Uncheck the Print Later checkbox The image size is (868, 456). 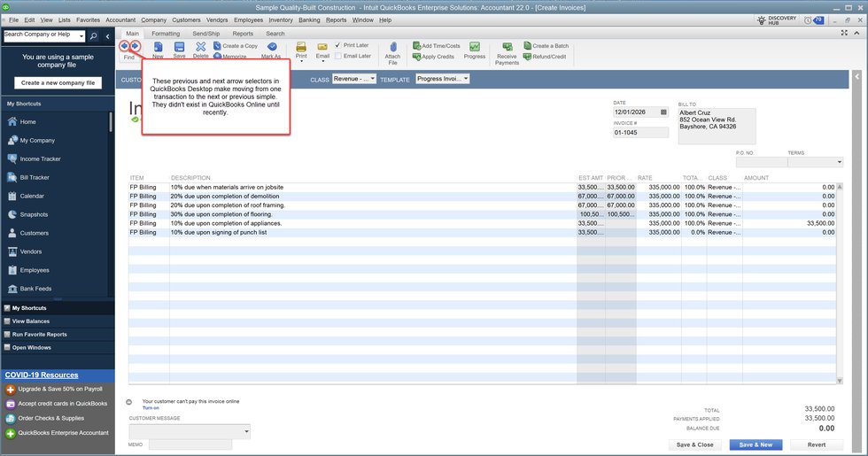338,45
